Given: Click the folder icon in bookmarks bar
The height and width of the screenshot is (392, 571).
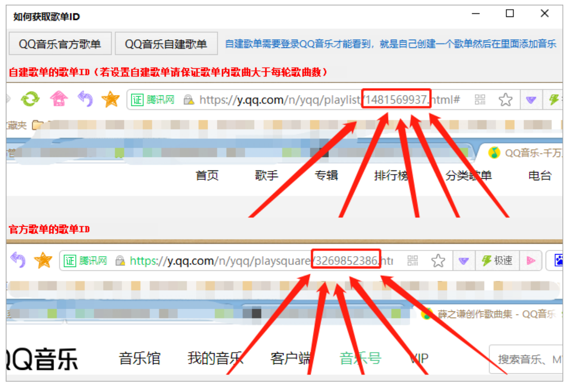Looking at the screenshot, I should [x=38, y=125].
